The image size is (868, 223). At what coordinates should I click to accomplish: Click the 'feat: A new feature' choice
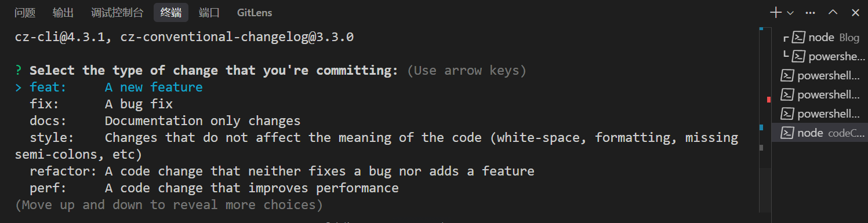click(x=116, y=87)
